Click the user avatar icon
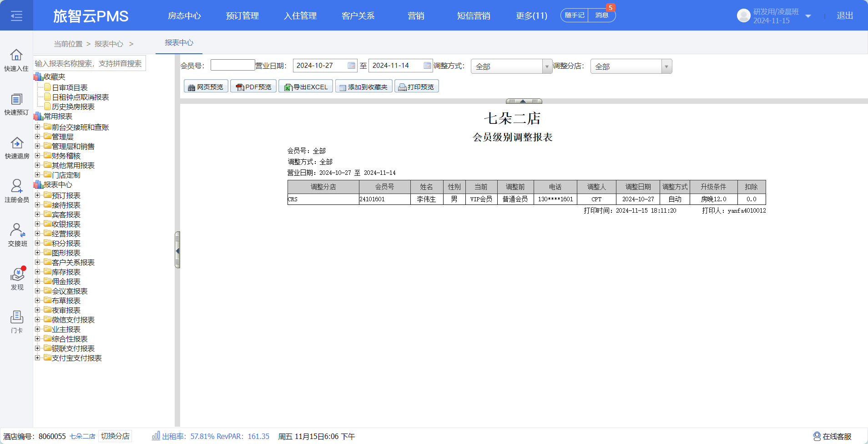 [x=743, y=15]
